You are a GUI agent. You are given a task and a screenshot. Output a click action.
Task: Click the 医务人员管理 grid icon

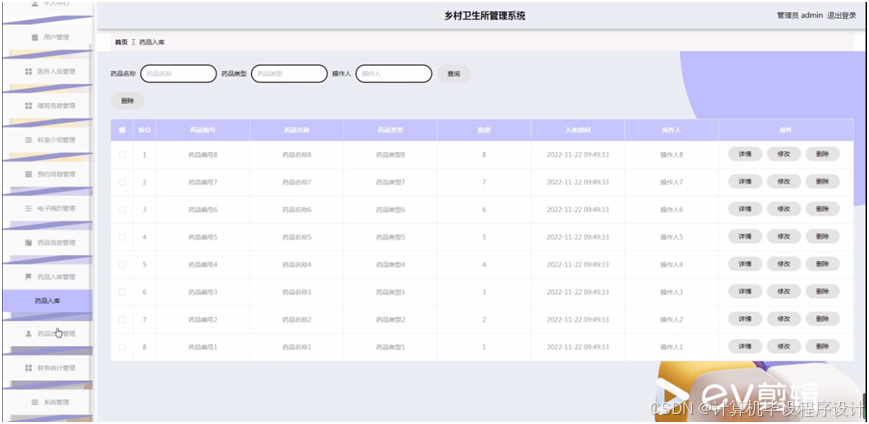[28, 71]
